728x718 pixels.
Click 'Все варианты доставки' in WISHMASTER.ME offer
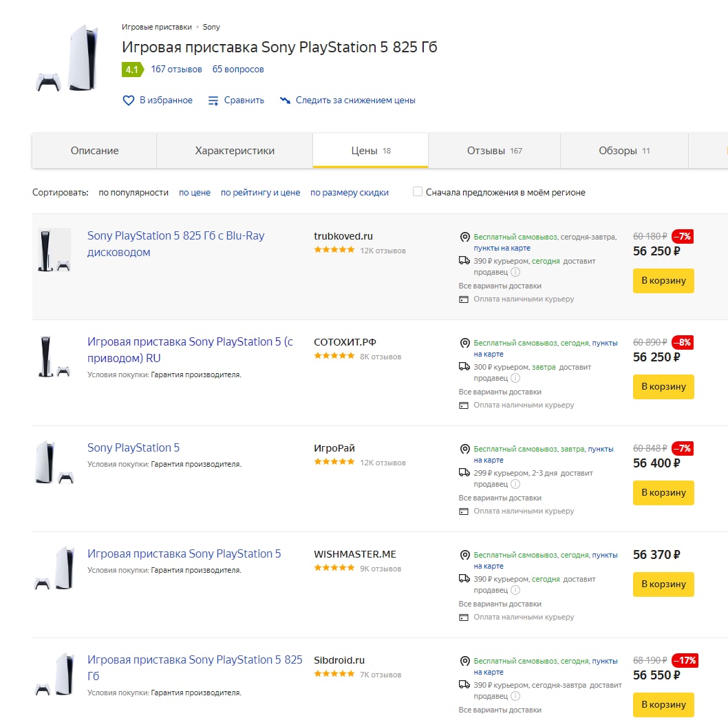click(x=500, y=604)
